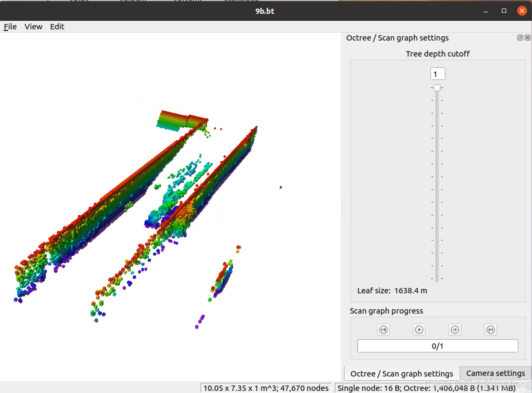Close the Octree / Scan graph settings panel

[527, 38]
